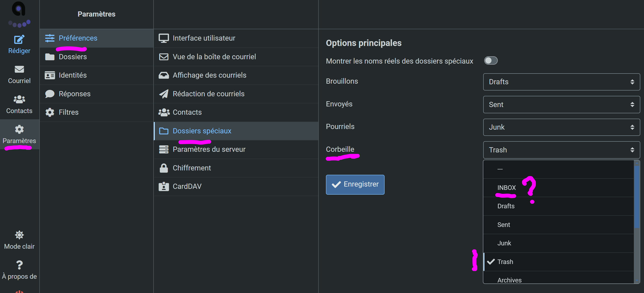Expand the Envoyés Sent dropdown
The height and width of the screenshot is (293, 644).
click(x=561, y=104)
